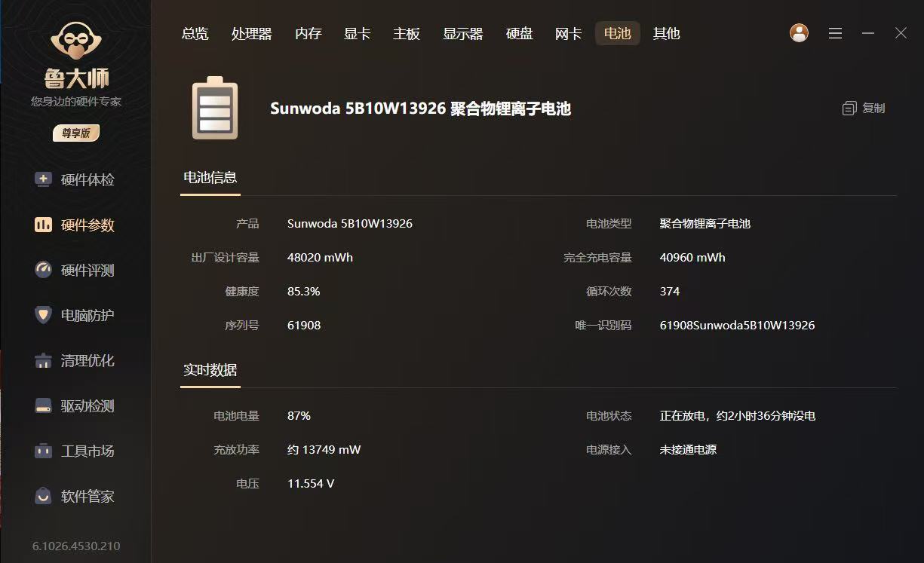Click the 尊享版 membership badge

(x=75, y=133)
